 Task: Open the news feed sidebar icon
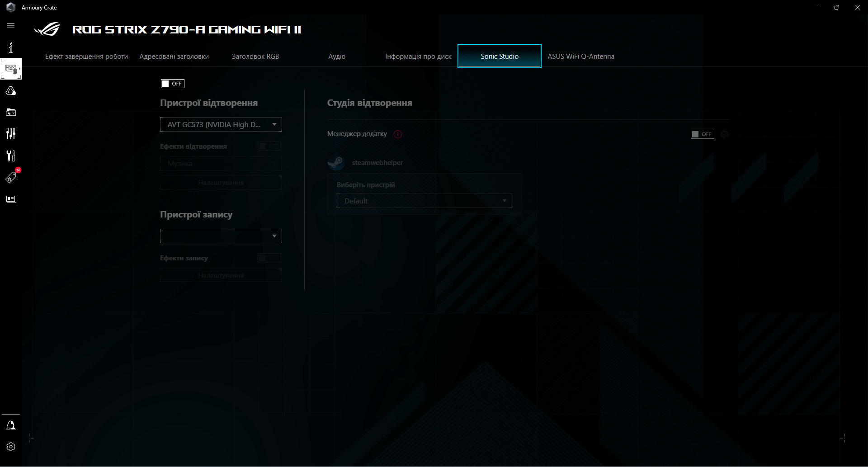pyautogui.click(x=11, y=199)
